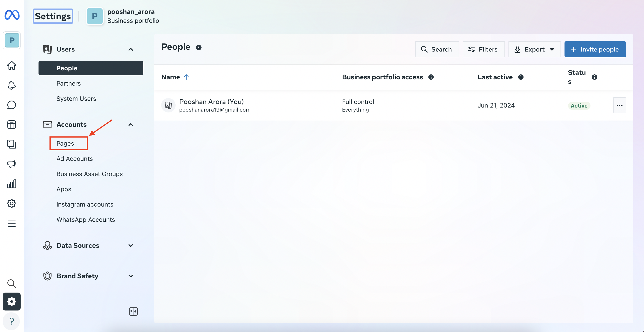Open Inbox chat bubble icon

click(x=11, y=105)
